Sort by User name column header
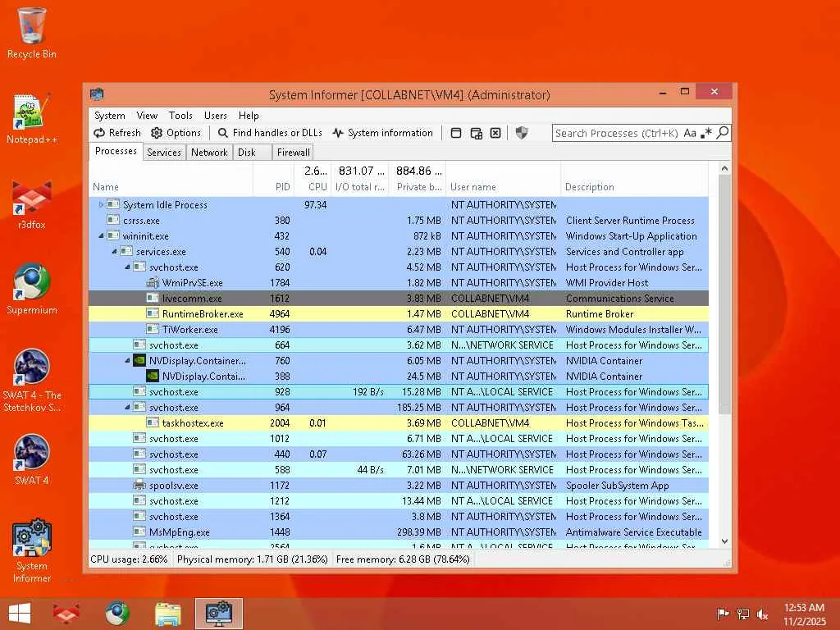Viewport: 840px width, 630px height. 503,179
